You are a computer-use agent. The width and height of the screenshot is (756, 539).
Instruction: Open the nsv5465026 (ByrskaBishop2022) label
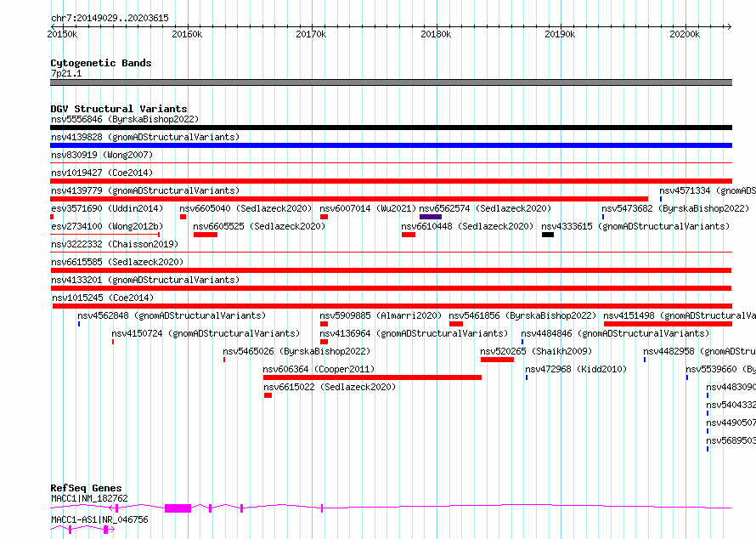coord(296,351)
